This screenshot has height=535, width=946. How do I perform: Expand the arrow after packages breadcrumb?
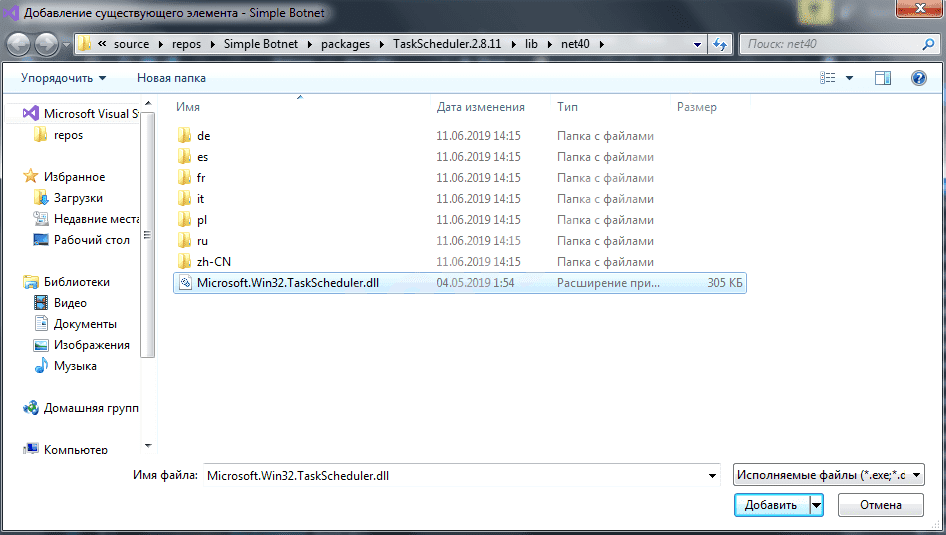(x=382, y=44)
